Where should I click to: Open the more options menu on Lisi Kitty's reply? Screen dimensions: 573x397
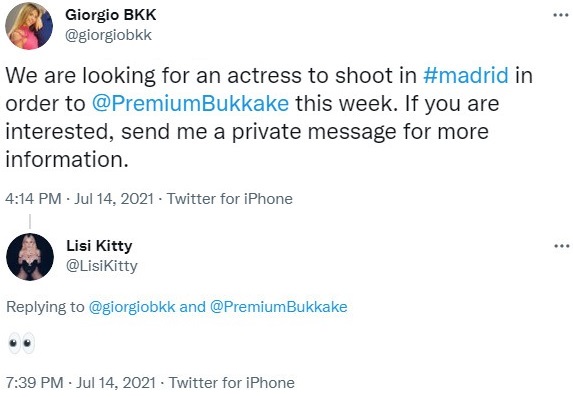tap(561, 246)
